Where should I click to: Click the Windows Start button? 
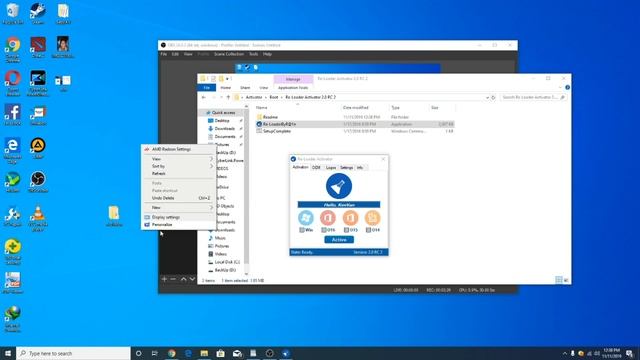[8, 353]
